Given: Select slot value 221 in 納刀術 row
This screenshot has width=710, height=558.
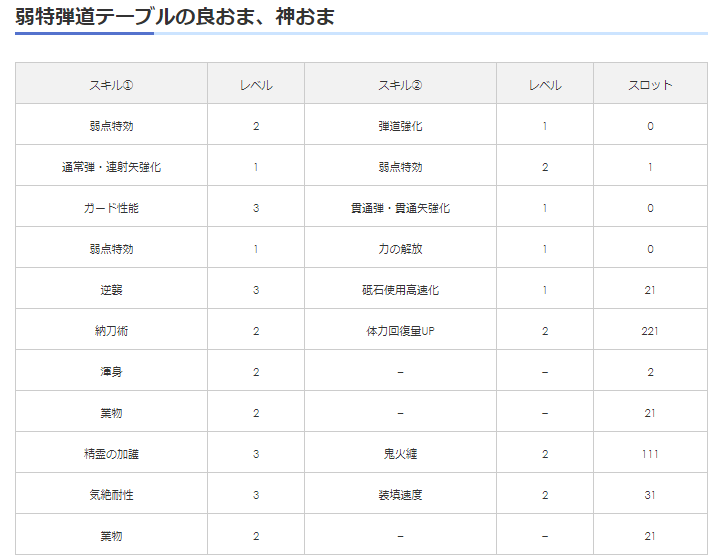Looking at the screenshot, I should click(650, 331).
